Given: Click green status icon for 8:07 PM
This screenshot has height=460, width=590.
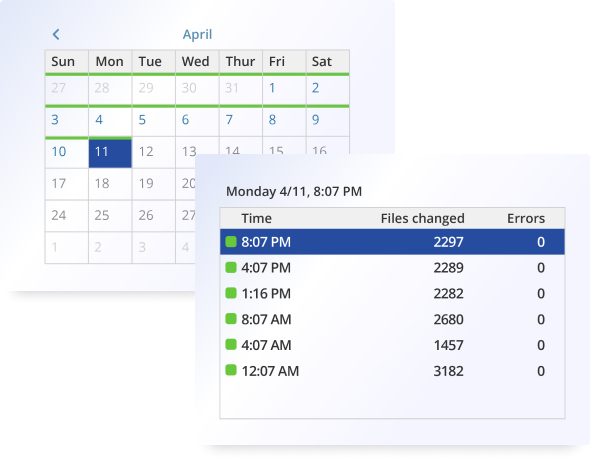Looking at the screenshot, I should (x=231, y=241).
